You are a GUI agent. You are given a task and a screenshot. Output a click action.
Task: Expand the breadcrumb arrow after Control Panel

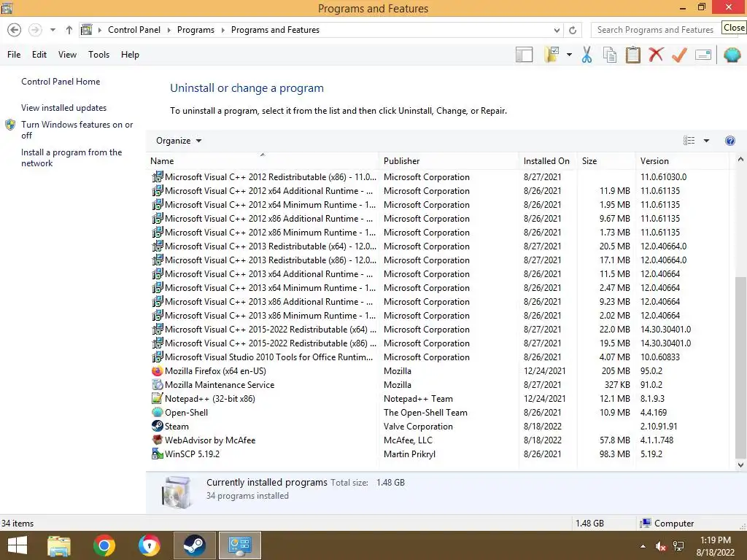(169, 30)
